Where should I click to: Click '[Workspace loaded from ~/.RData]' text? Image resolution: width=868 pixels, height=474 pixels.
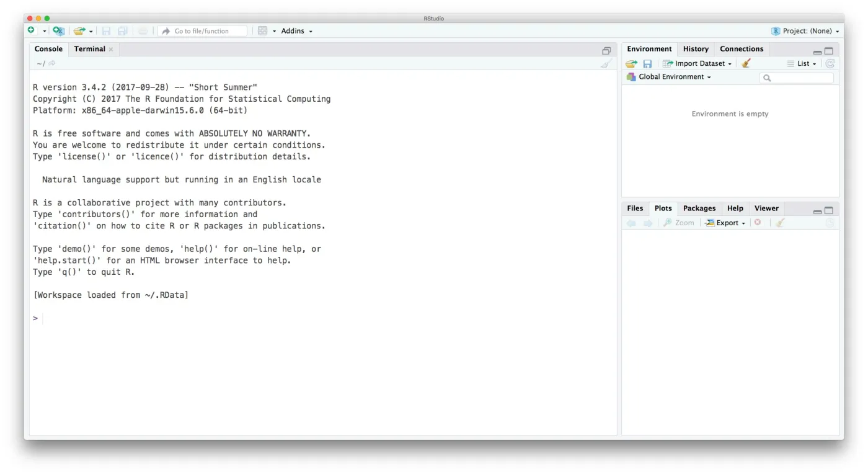(111, 295)
